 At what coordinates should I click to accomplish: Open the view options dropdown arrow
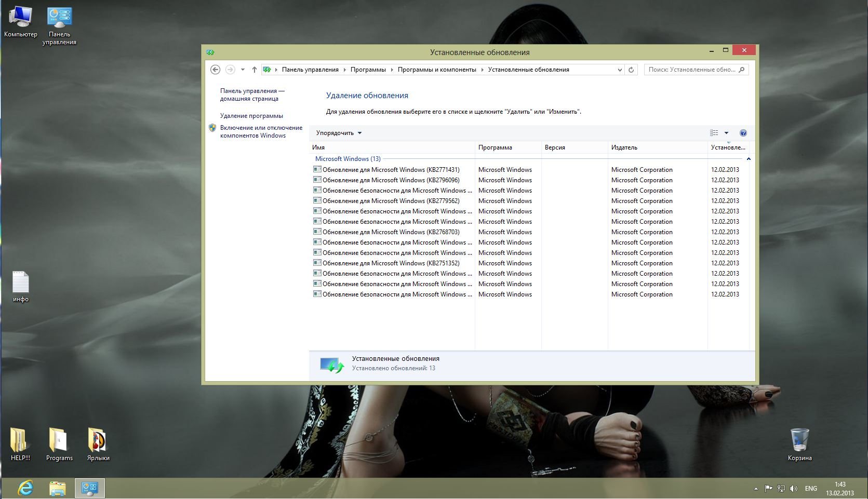click(x=726, y=133)
